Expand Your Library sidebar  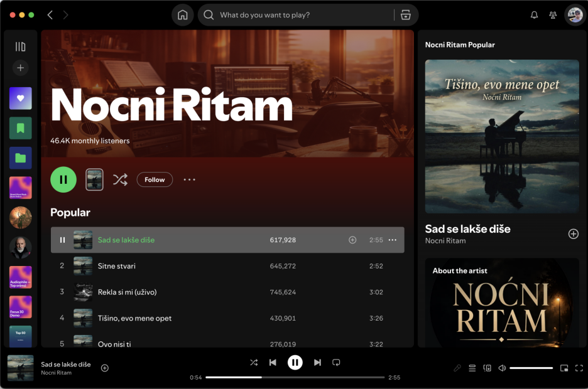point(20,47)
